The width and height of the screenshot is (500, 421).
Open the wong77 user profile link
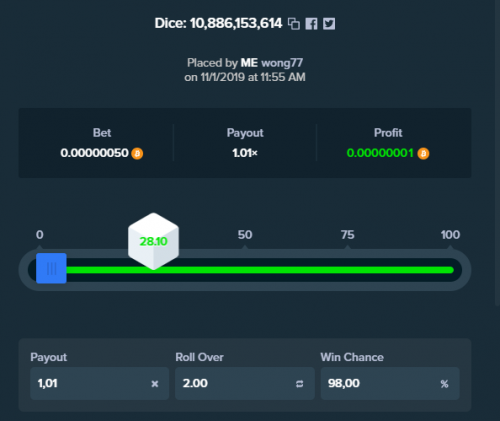(x=282, y=63)
